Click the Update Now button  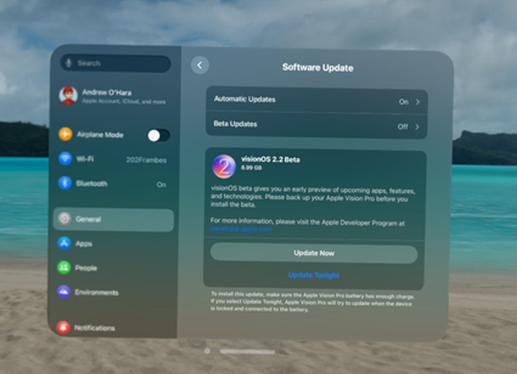pyautogui.click(x=314, y=253)
